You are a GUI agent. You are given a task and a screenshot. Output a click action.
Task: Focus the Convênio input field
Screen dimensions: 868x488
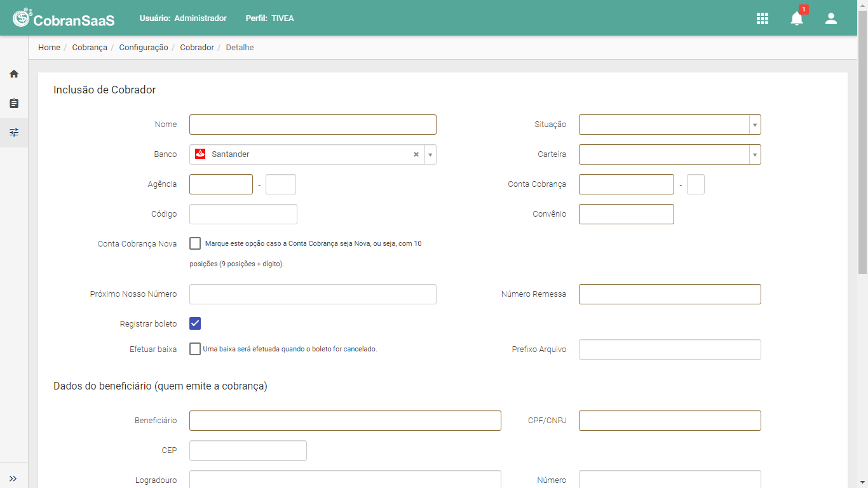[627, 214]
